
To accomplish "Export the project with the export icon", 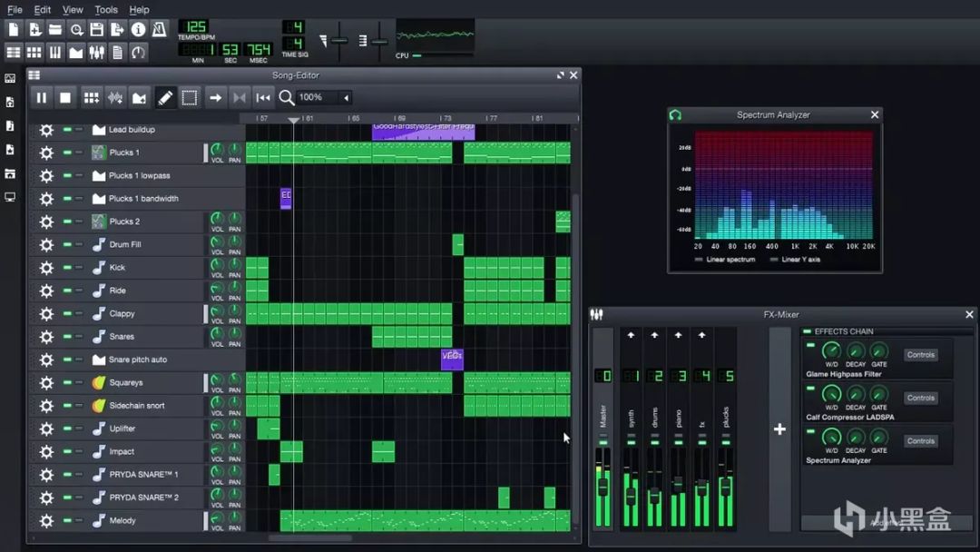I will (x=118, y=30).
